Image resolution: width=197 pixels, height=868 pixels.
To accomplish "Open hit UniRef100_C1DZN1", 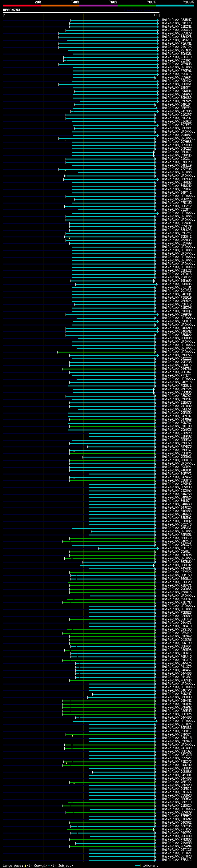I will click(x=176, y=26).
